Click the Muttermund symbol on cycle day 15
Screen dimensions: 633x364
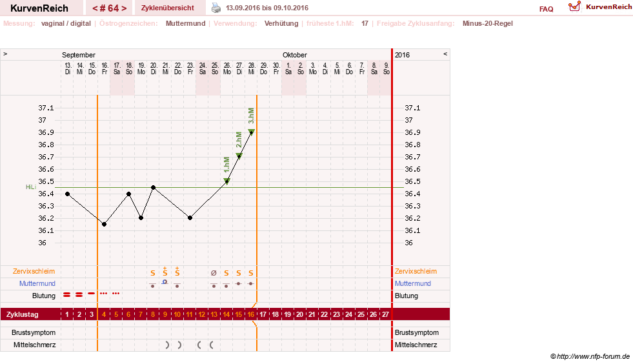[239, 283]
